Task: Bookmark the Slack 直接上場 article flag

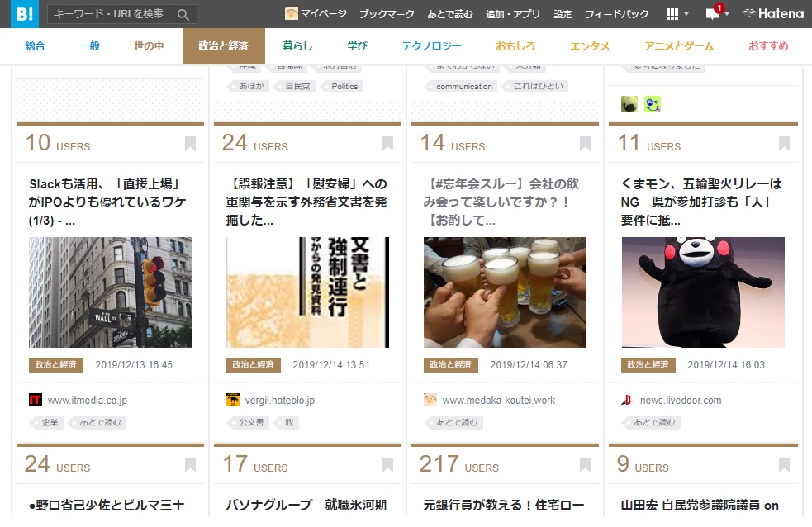Action: (191, 144)
